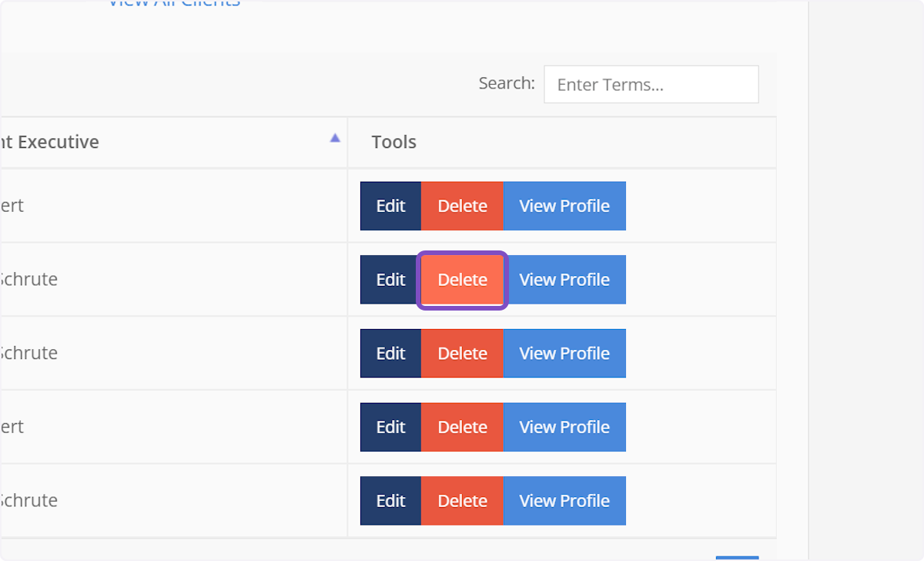Image resolution: width=924 pixels, height=561 pixels.
Task: Click Edit in the last visible row
Action: (390, 501)
